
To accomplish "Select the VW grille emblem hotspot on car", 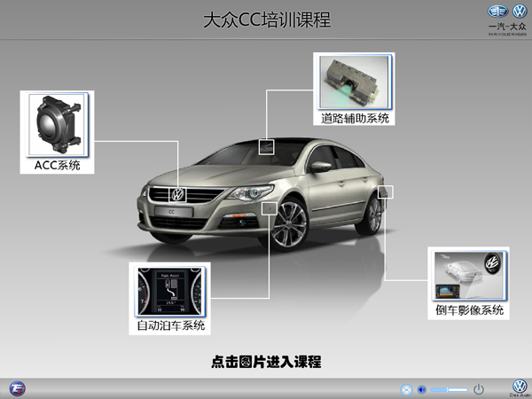I will pos(177,194).
